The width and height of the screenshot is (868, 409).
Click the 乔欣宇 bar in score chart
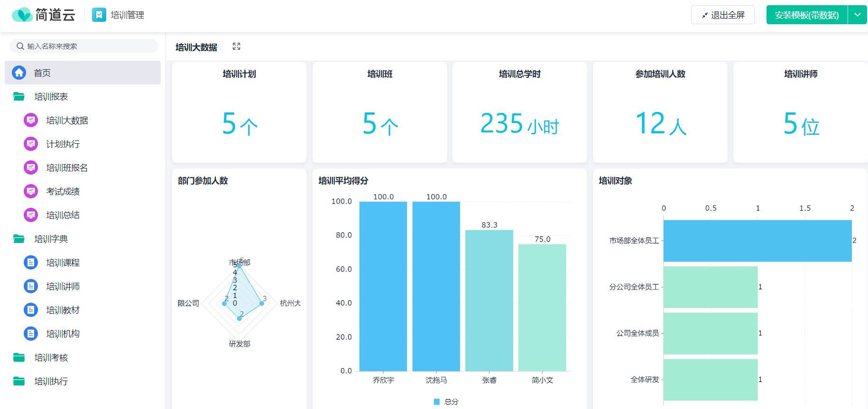(383, 286)
